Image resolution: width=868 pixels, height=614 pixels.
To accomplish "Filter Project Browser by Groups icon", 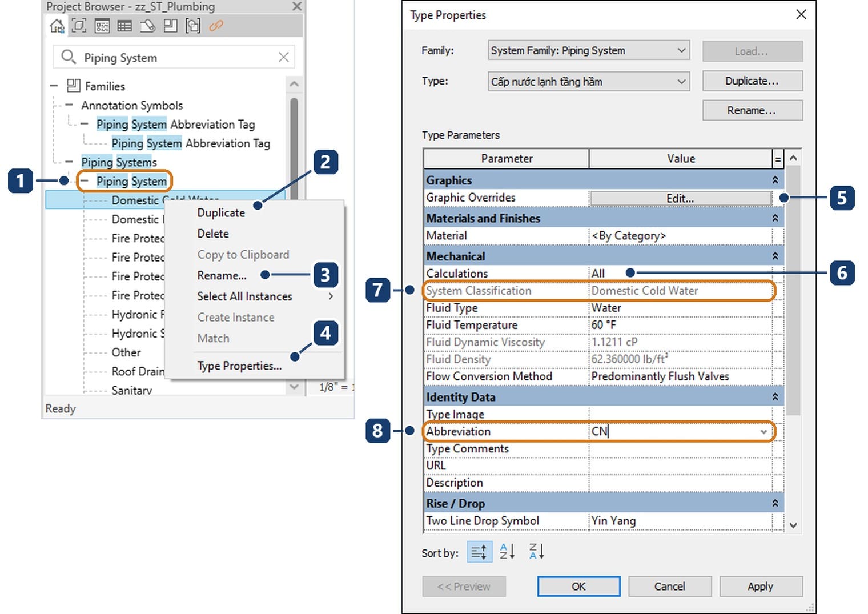I will point(193,26).
